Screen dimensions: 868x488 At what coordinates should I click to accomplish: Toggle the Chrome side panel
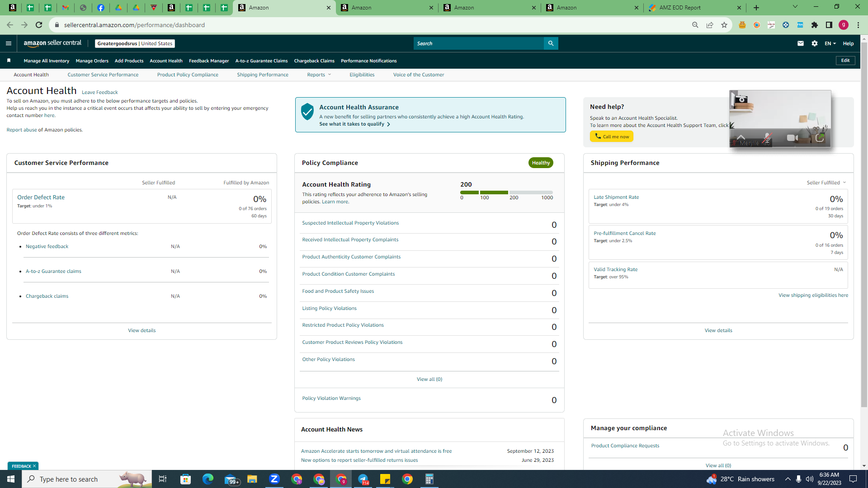(x=829, y=25)
